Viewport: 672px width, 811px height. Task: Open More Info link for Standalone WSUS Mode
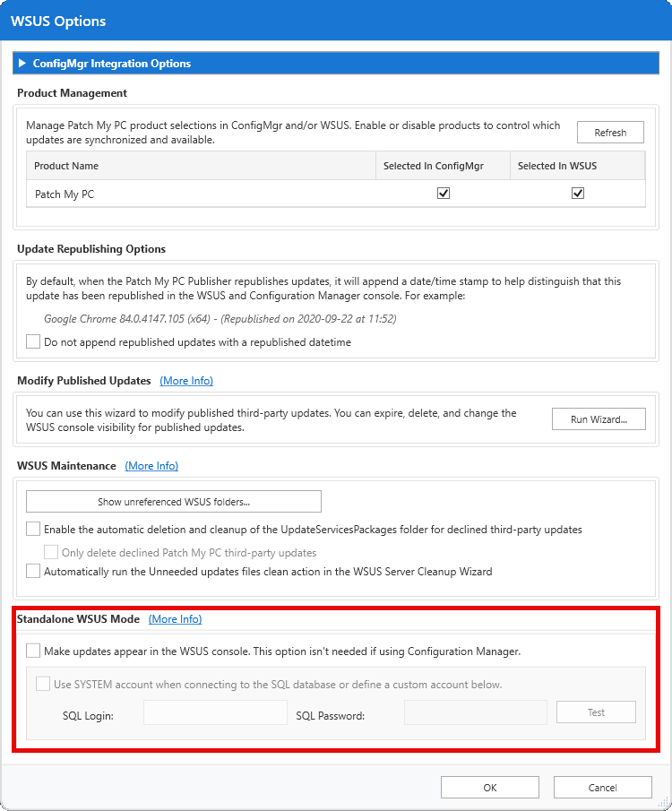(x=175, y=619)
